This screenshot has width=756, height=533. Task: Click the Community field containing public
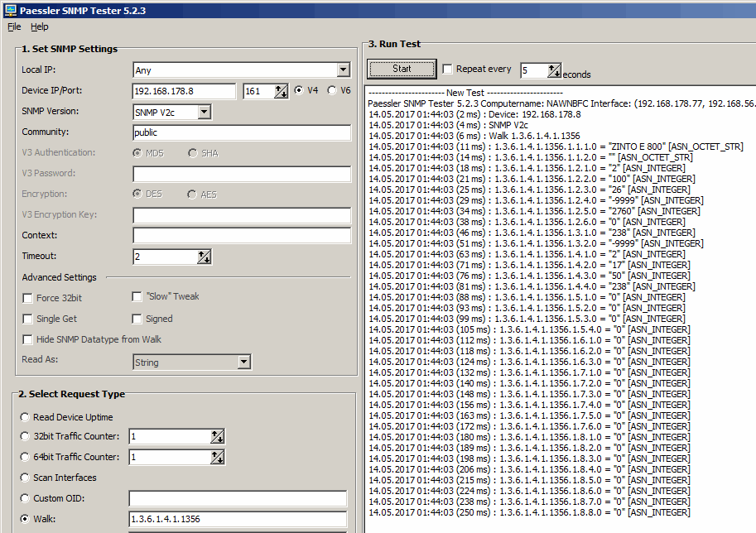[242, 132]
